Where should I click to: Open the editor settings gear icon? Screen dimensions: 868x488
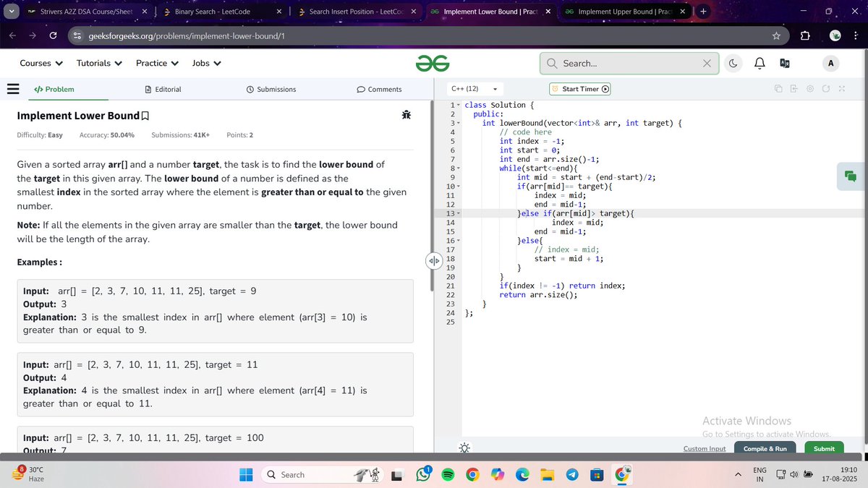(810, 89)
